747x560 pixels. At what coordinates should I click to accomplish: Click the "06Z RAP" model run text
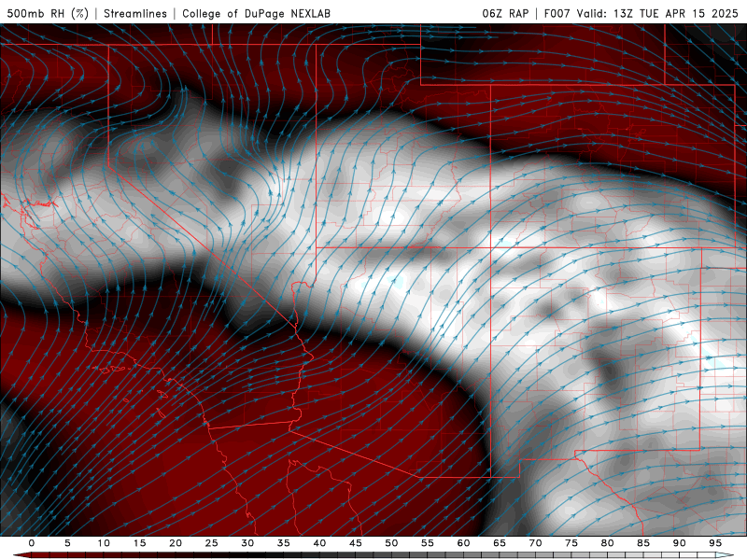click(505, 13)
